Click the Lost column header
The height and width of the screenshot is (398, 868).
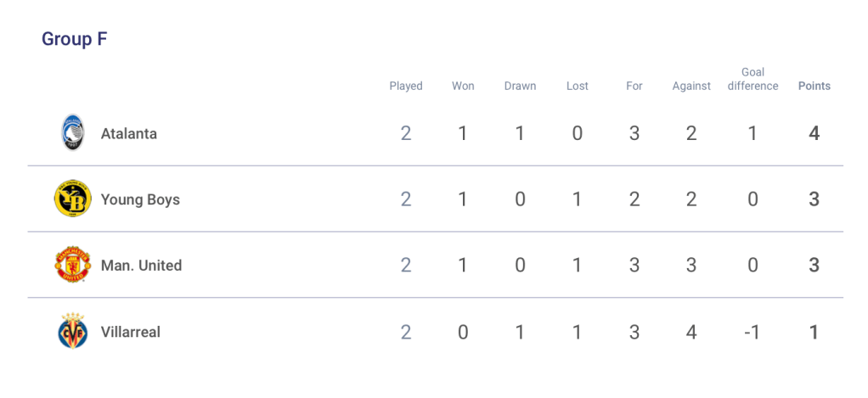[x=578, y=86]
